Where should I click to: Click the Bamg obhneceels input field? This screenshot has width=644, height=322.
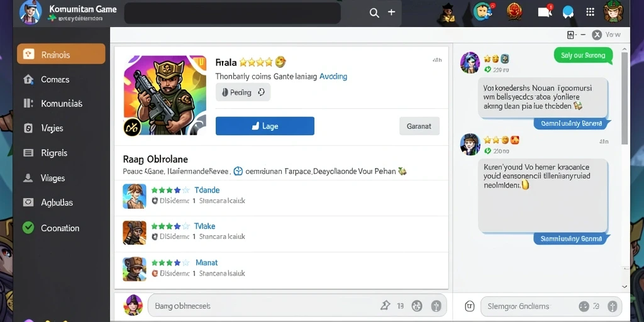click(263, 306)
